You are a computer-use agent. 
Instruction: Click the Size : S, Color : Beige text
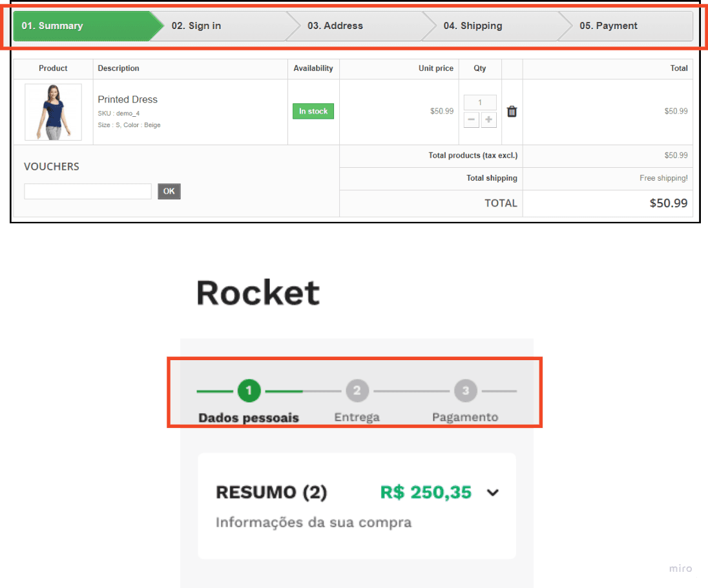coord(129,125)
